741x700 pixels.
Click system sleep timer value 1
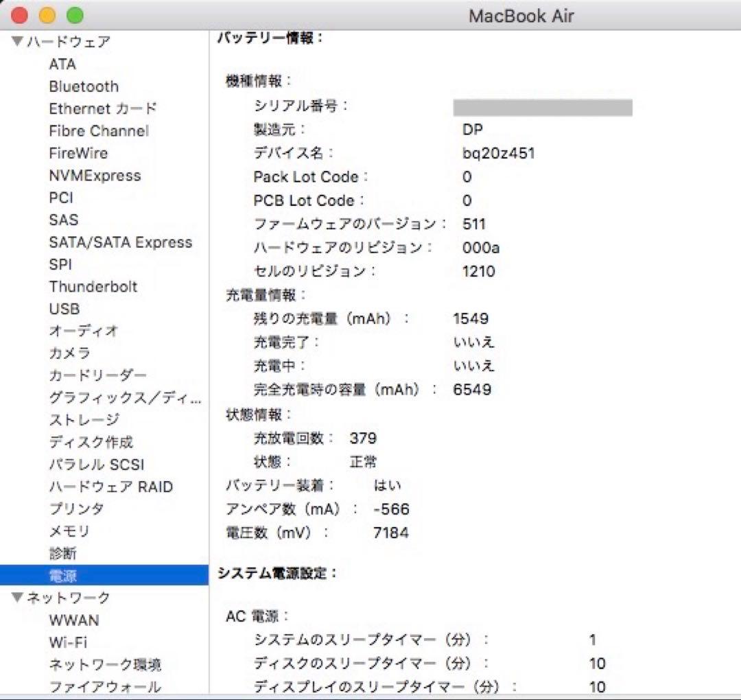(x=593, y=640)
